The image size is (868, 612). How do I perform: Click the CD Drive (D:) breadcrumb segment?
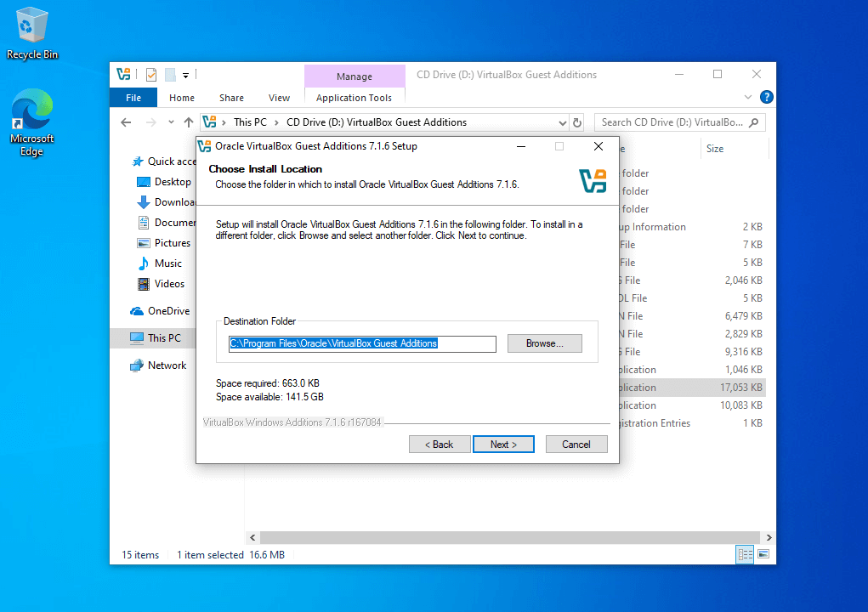(x=377, y=122)
